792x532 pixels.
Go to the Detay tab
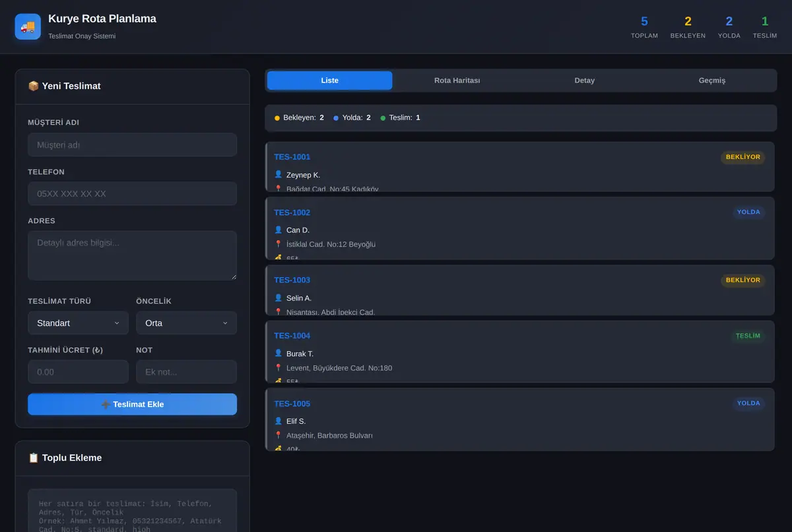584,81
